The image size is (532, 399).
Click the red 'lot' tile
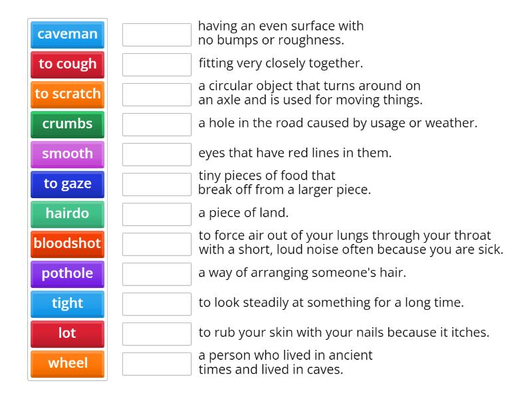(x=67, y=333)
